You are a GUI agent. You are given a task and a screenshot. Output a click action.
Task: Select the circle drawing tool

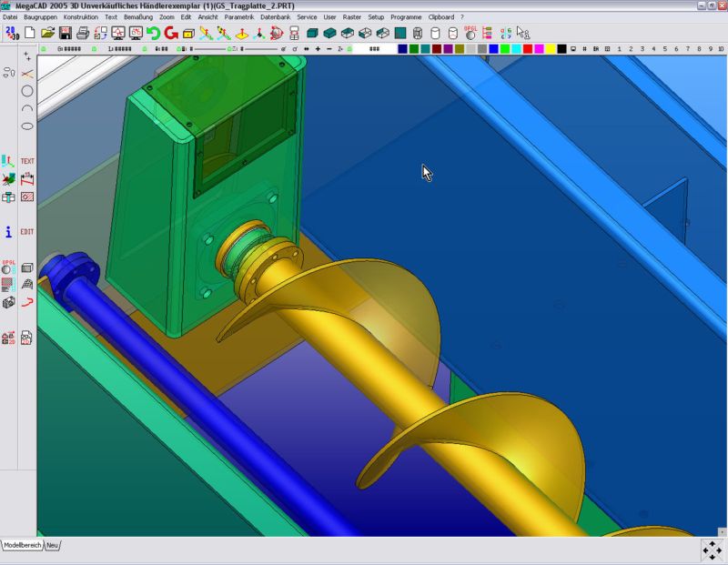click(27, 90)
